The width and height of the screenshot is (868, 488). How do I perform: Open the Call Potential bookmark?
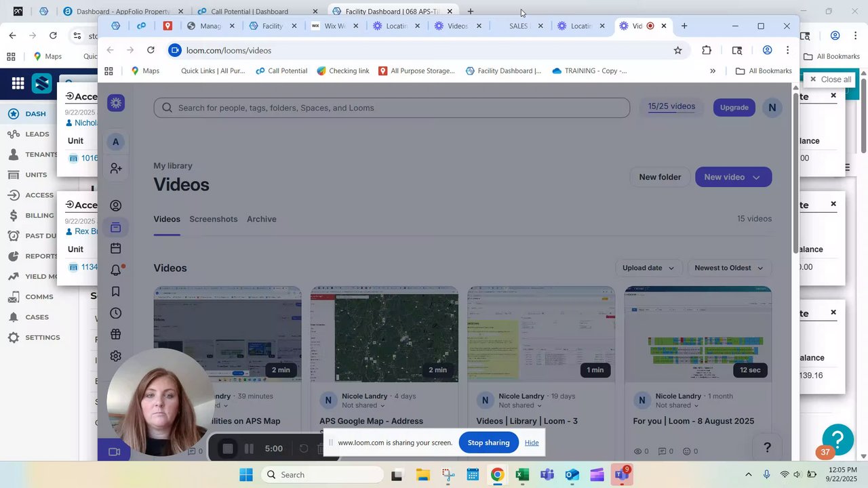point(281,70)
